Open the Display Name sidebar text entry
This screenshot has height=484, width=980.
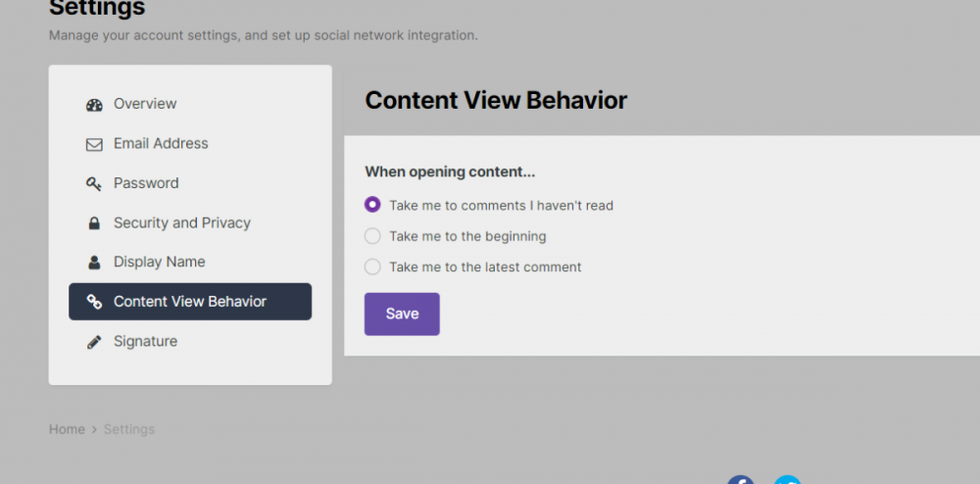[159, 262]
